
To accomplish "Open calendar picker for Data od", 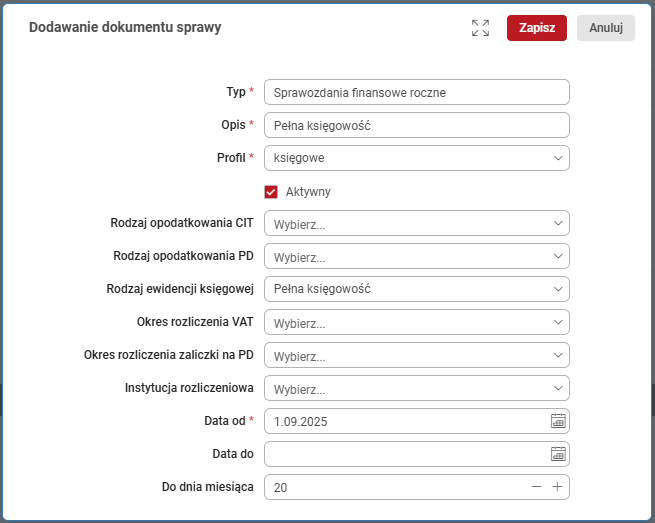I will coord(558,421).
